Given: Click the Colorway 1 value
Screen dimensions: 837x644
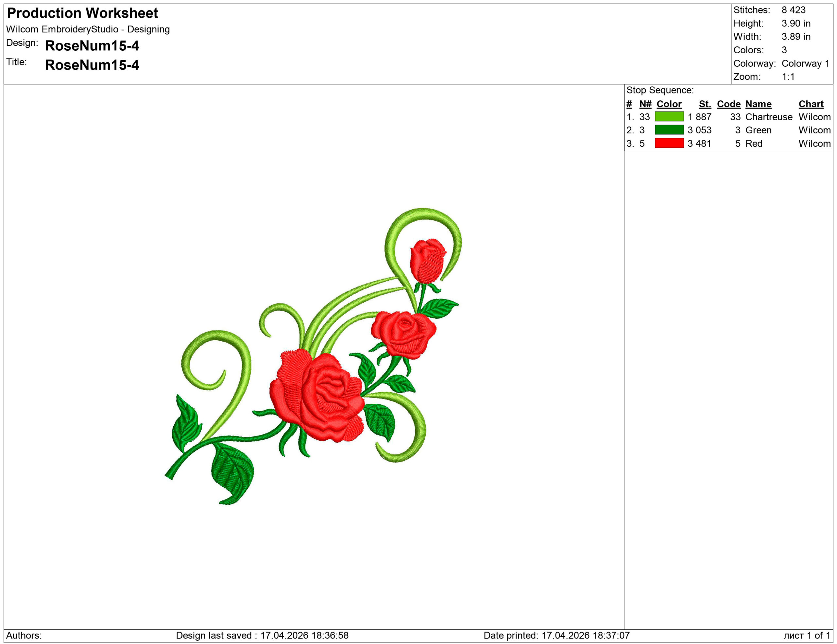Looking at the screenshot, I should [805, 63].
